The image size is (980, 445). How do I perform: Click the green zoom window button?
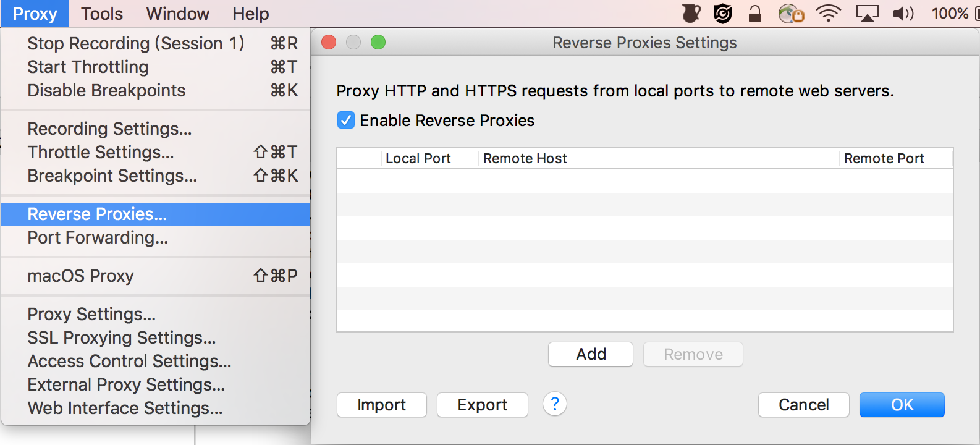(378, 42)
